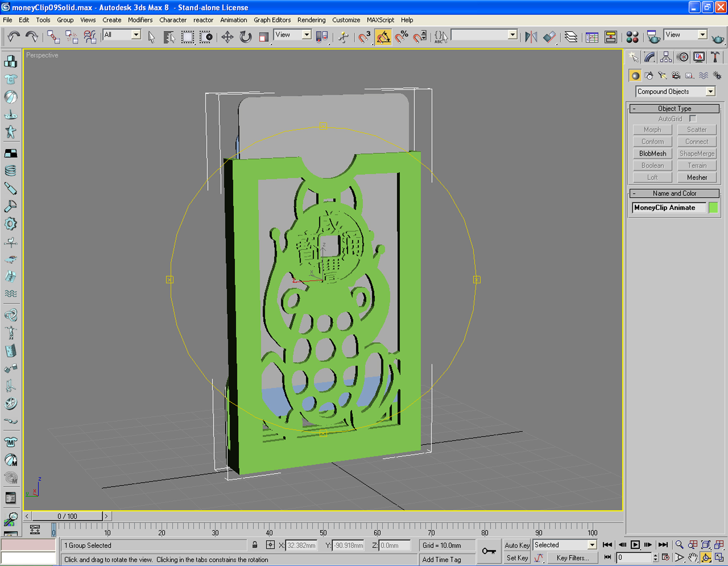Image resolution: width=728 pixels, height=566 pixels.
Task: Toggle the selection lock padlock
Action: pos(255,545)
